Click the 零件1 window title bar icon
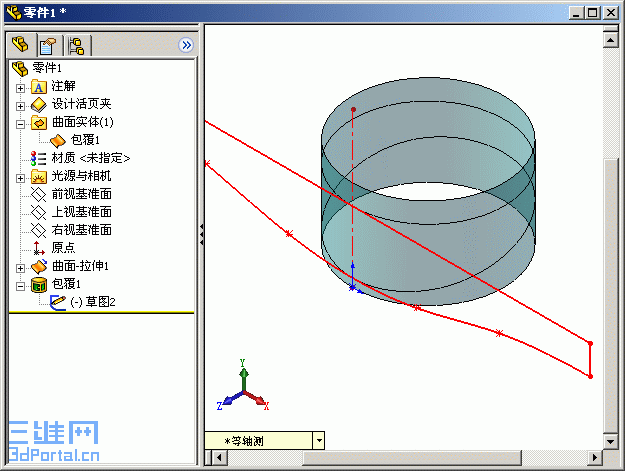This screenshot has height=471, width=625. (x=14, y=12)
